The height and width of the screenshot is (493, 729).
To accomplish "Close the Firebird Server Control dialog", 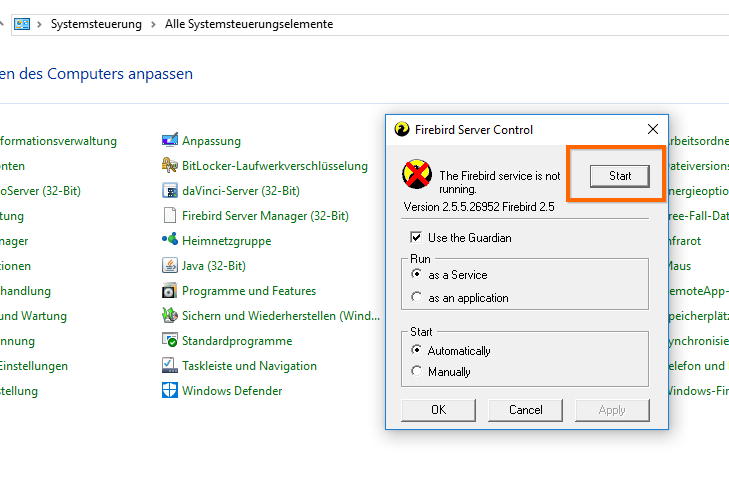I will tap(653, 129).
